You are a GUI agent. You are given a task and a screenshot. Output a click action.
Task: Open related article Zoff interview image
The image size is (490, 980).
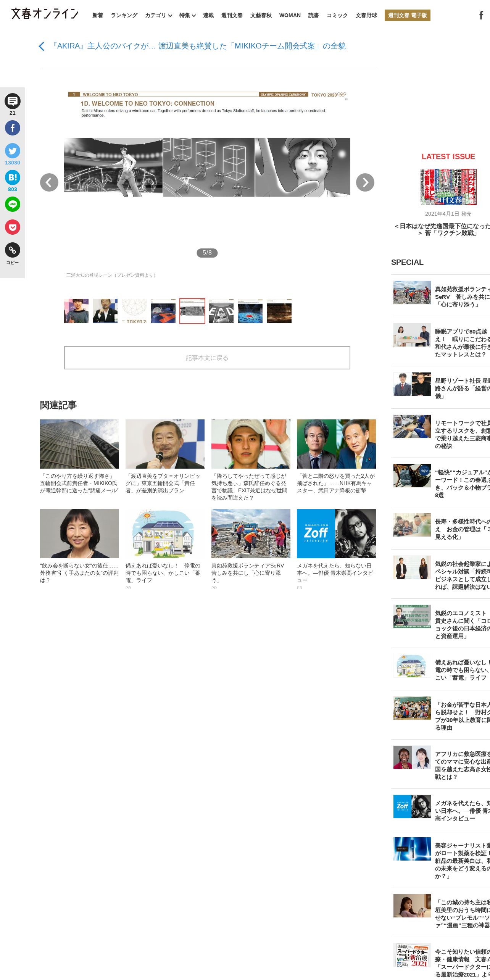tap(336, 534)
